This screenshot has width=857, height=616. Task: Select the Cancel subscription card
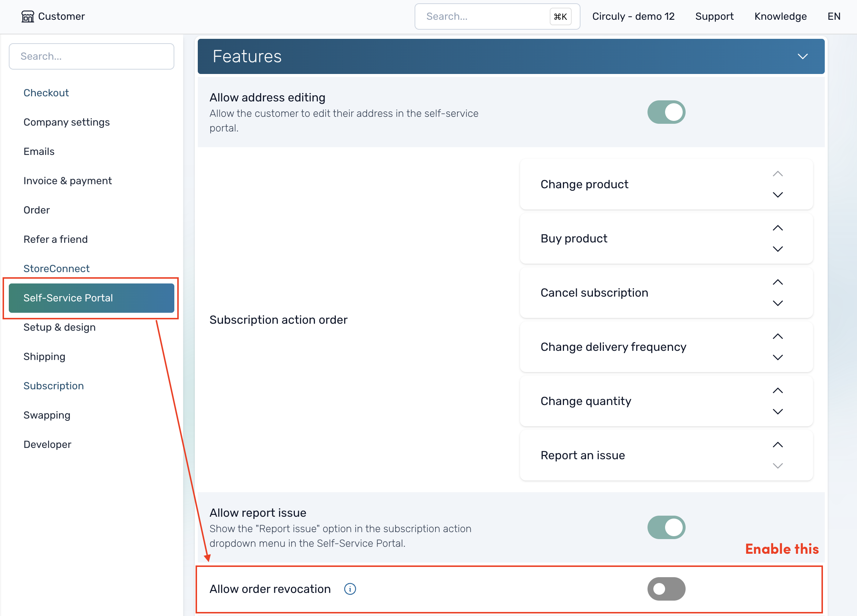click(666, 293)
